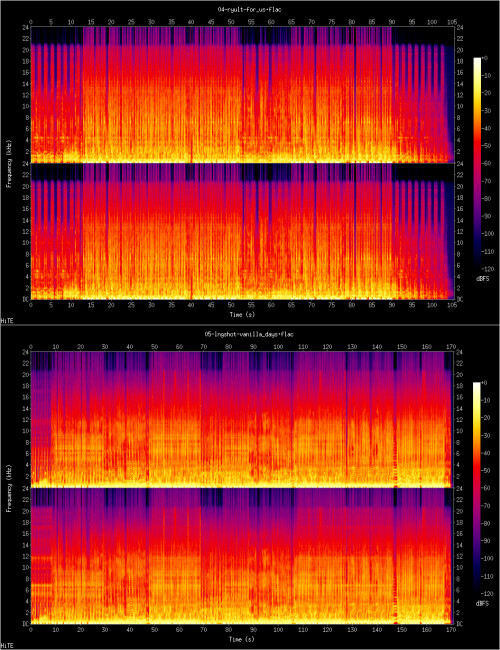
Task: Click the 'Time (s)' label under track 04
Action: pyautogui.click(x=243, y=315)
